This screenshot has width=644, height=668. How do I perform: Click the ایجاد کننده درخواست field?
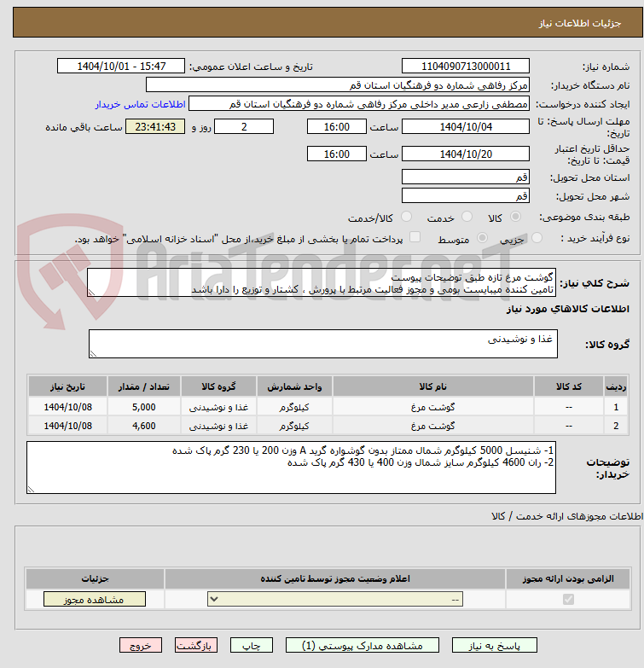(358, 104)
